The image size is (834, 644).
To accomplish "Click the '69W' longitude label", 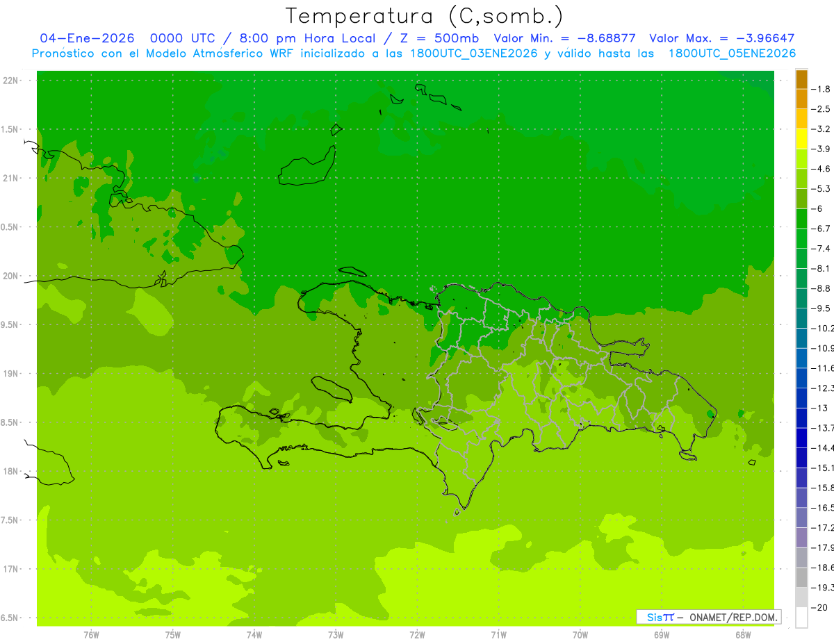I will click(x=662, y=634).
